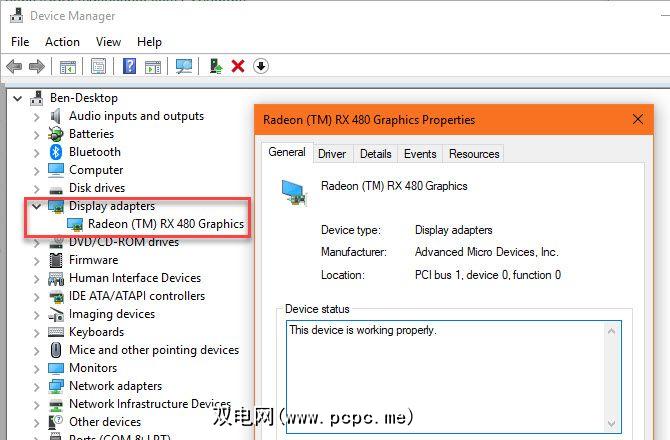
Task: Select the Human Interface Devices label
Action: 135,278
